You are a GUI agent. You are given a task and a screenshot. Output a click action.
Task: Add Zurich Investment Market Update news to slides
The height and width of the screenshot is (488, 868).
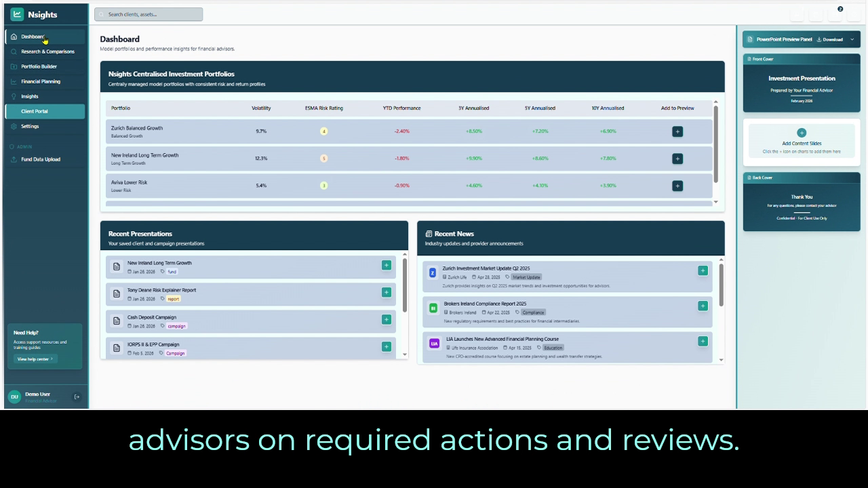tap(703, 270)
